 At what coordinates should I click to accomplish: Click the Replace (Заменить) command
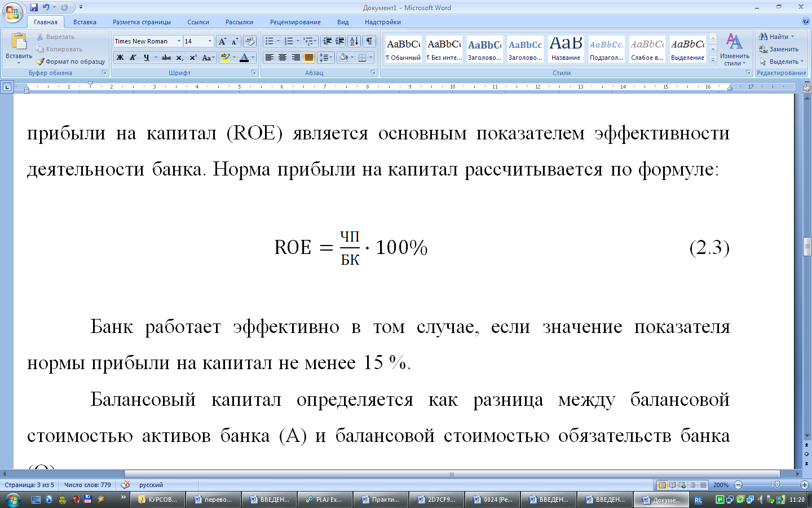pyautogui.click(x=779, y=49)
